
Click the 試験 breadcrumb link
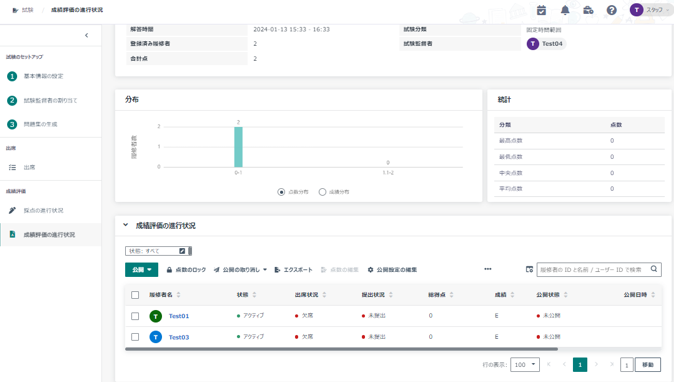[28, 10]
